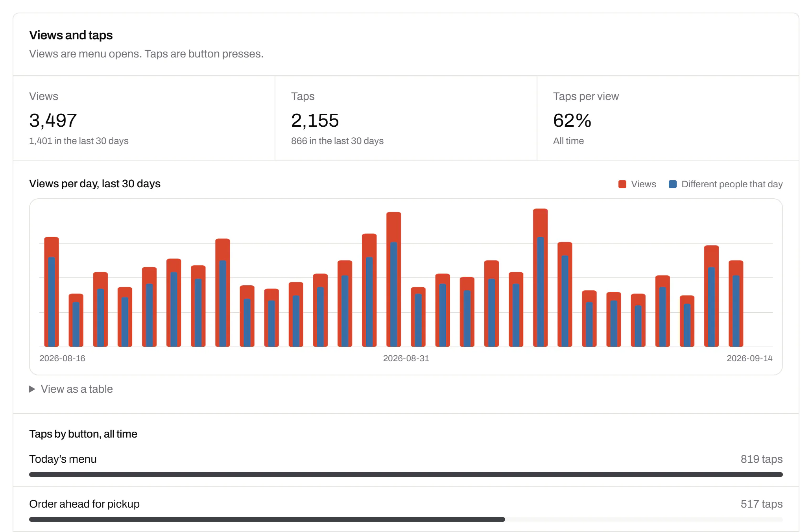
Task: Expand the "View as a table" disclosure triangle
Action: click(x=32, y=389)
